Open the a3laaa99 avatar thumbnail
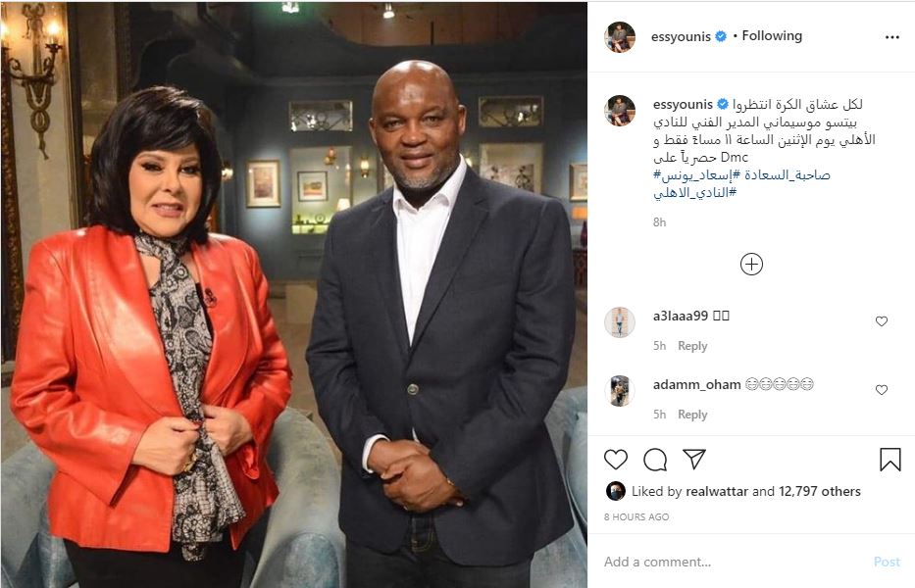 click(619, 322)
